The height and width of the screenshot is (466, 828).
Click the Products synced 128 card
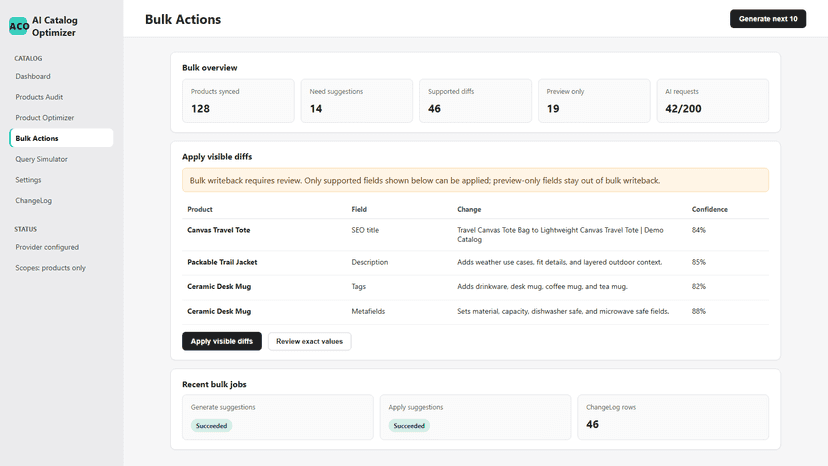click(238, 101)
